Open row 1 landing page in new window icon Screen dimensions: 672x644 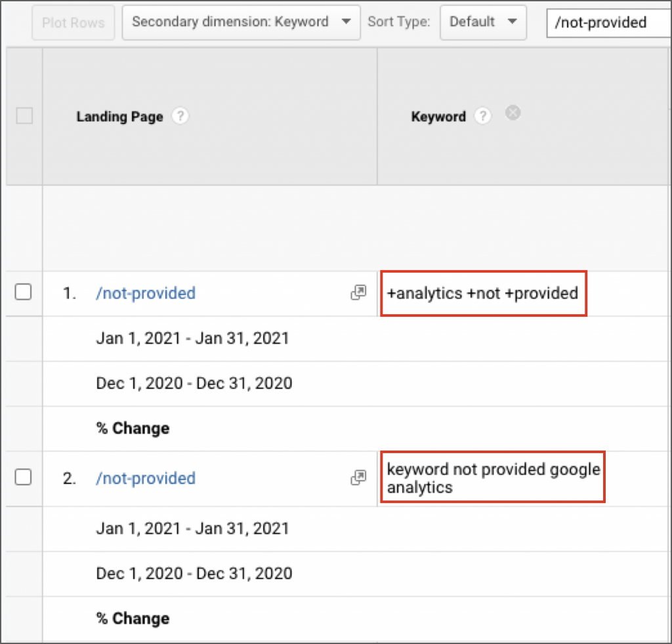tap(359, 293)
